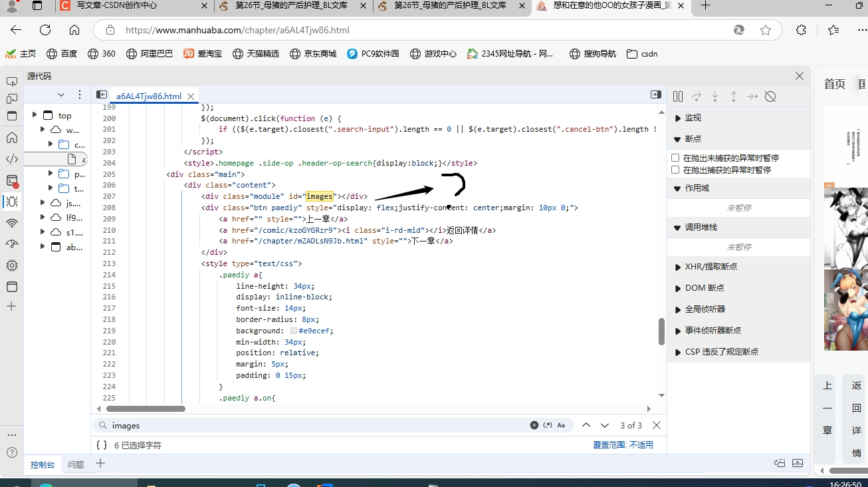Open 京东商城 bookmark

tap(313, 54)
